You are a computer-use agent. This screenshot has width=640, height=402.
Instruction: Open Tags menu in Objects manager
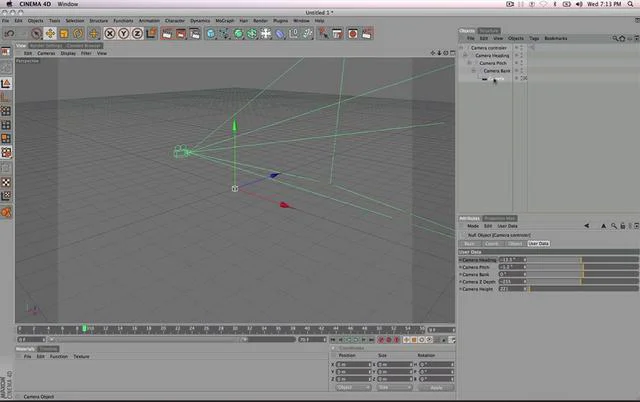(x=534, y=38)
